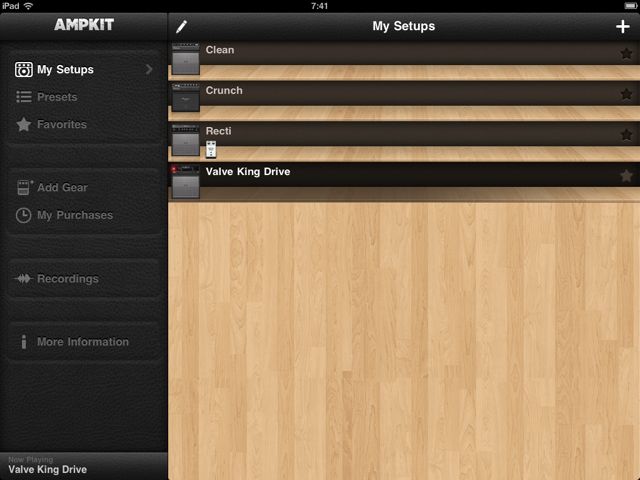The image size is (640, 480).
Task: Favorite the Recti setup star
Action: [626, 135]
